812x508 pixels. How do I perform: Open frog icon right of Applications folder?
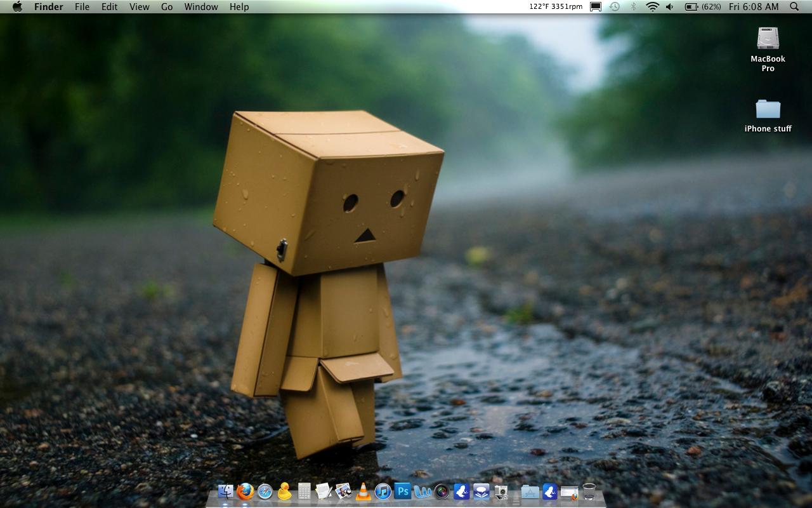coord(550,491)
